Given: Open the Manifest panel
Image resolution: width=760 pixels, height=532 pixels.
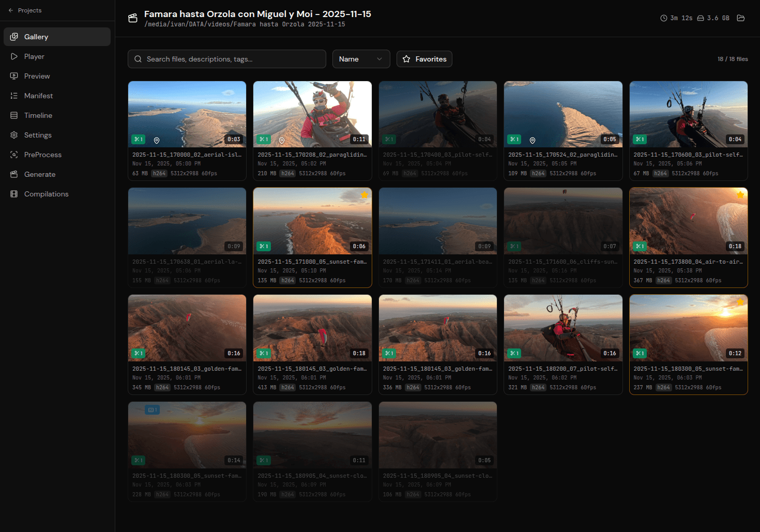Looking at the screenshot, I should [38, 96].
